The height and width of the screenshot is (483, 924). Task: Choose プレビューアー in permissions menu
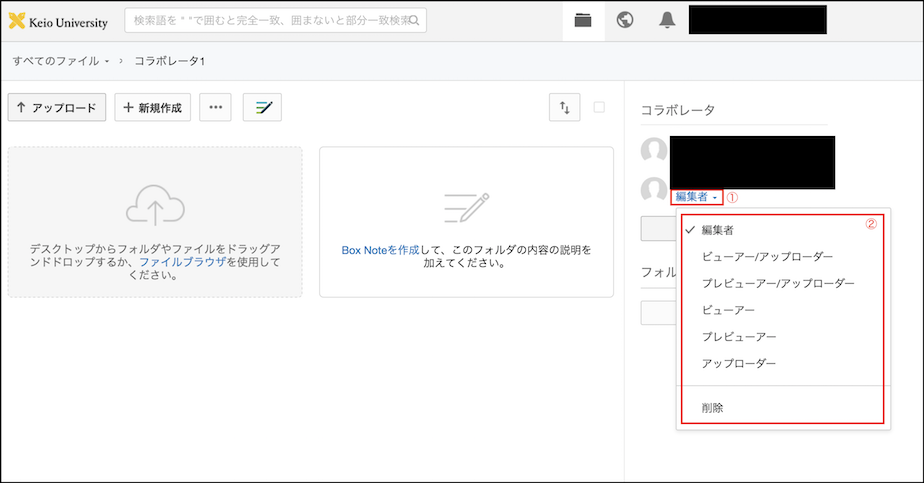(739, 337)
